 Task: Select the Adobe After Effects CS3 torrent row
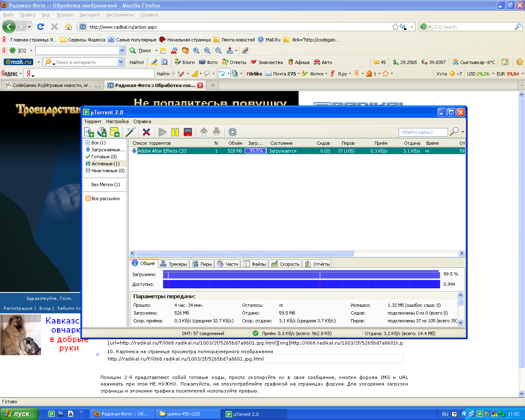coord(297,151)
